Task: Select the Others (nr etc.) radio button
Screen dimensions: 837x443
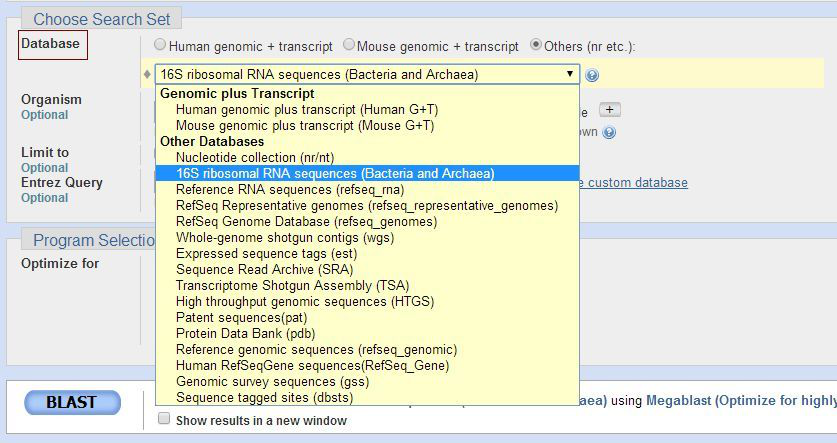Action: coord(535,45)
